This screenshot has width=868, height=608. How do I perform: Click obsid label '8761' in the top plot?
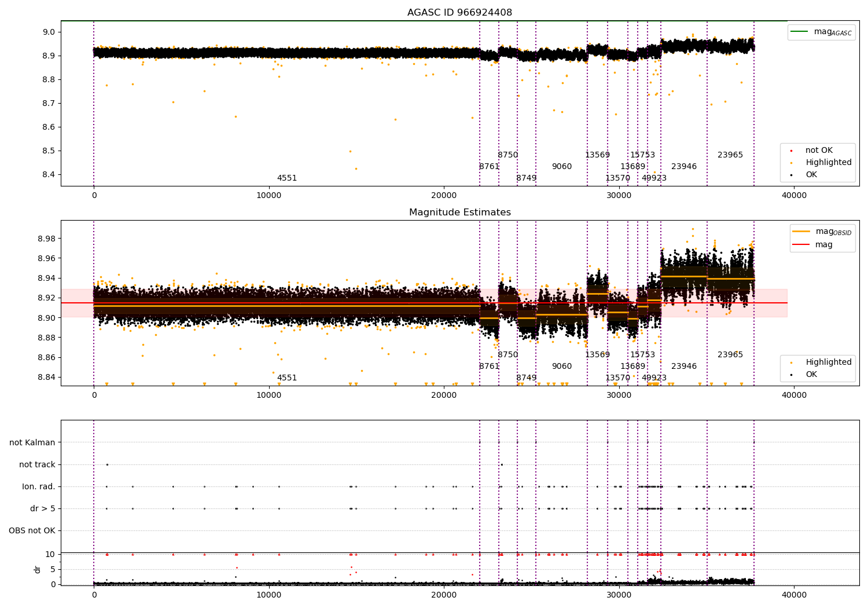click(x=489, y=167)
